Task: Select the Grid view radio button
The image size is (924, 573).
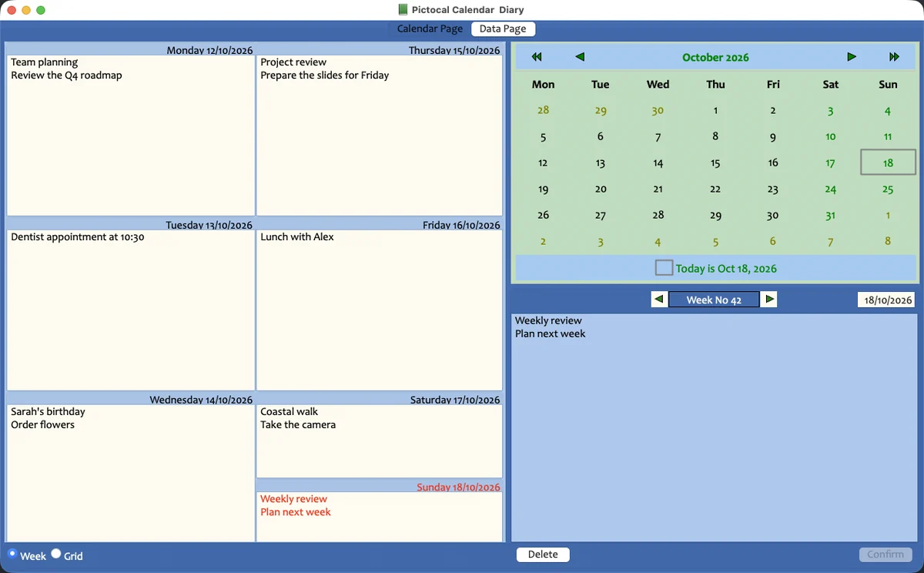Action: 56,554
